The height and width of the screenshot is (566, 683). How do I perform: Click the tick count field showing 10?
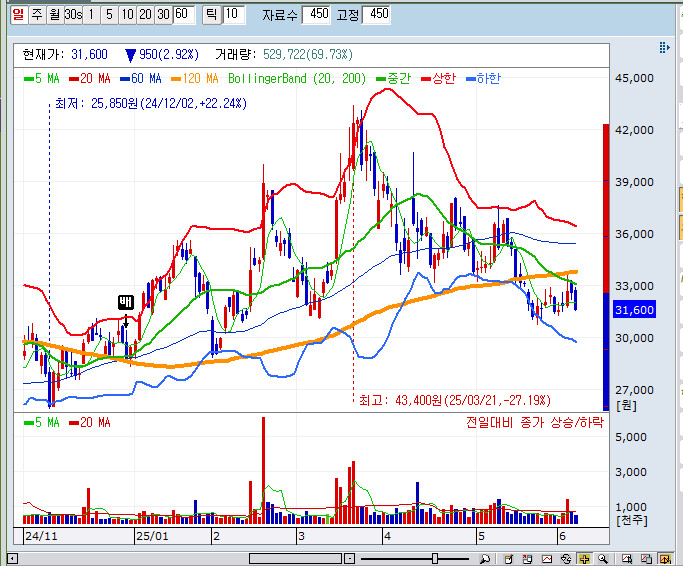(234, 15)
